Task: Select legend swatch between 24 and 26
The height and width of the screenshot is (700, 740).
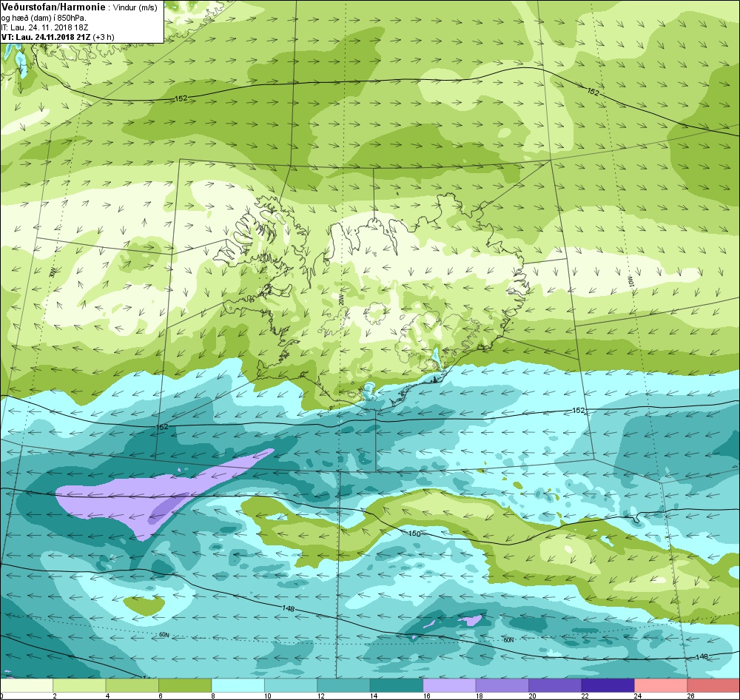Action: (661, 685)
